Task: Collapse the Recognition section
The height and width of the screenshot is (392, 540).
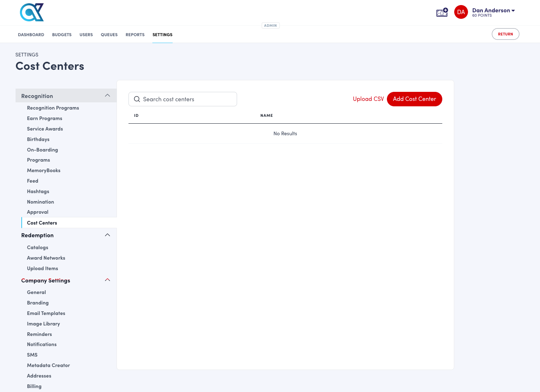Action: (x=107, y=95)
